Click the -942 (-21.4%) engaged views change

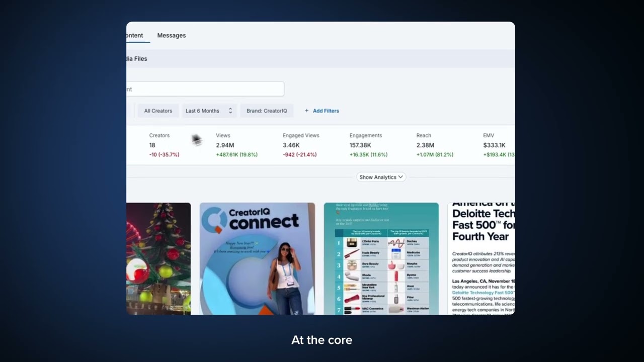click(x=300, y=154)
